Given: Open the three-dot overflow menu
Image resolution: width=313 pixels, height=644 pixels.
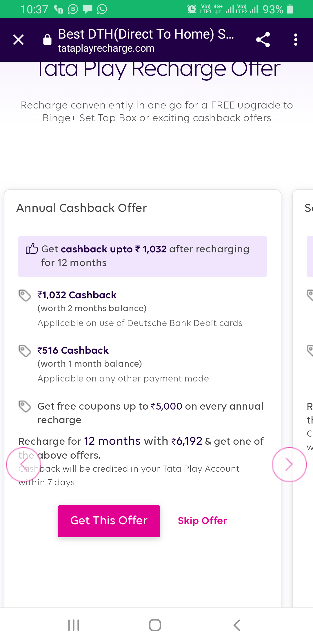Looking at the screenshot, I should tap(296, 40).
